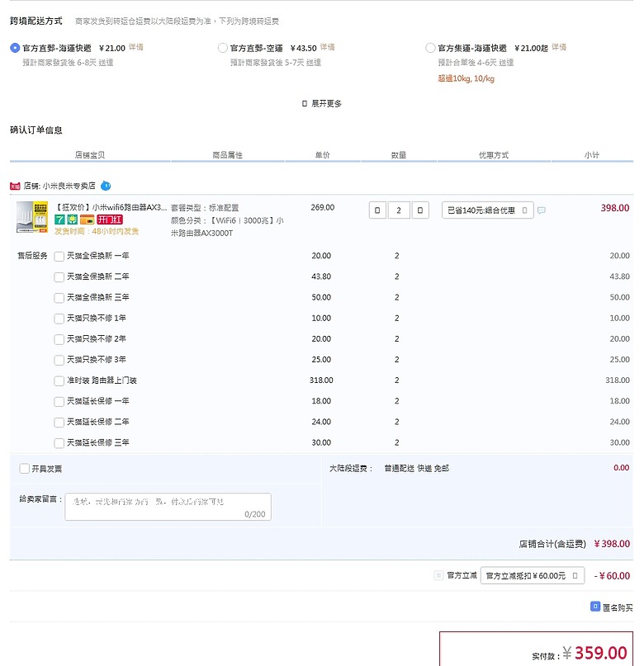Click the 单价 column header
The height and width of the screenshot is (666, 644).
click(x=322, y=155)
